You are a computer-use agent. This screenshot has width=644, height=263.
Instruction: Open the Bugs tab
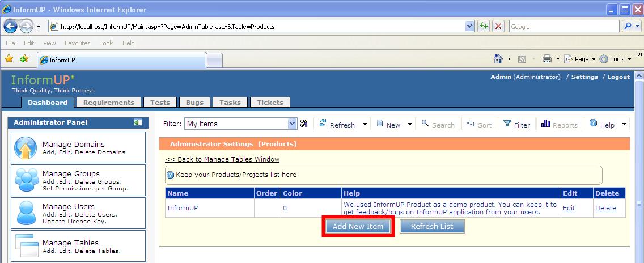(194, 103)
